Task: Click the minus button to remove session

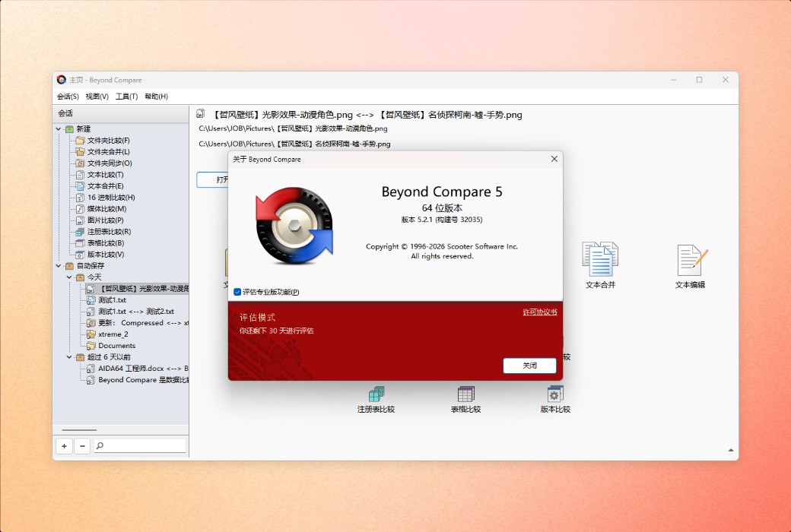Action: point(82,446)
